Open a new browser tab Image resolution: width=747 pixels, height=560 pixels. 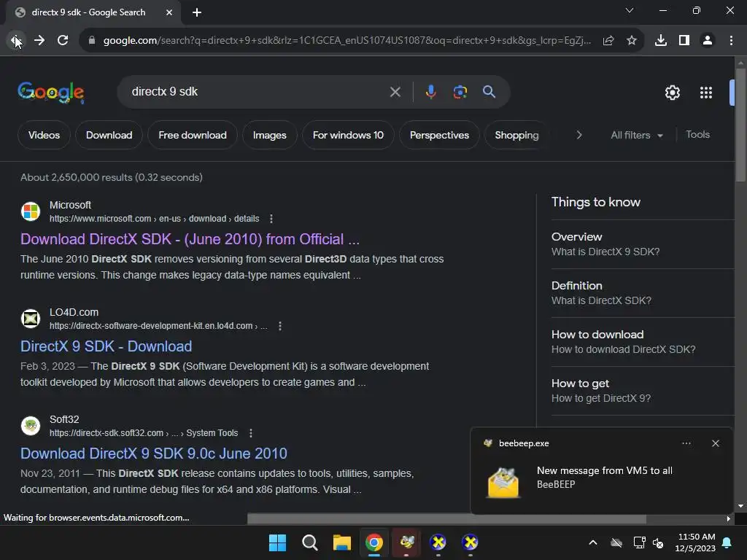pos(197,12)
